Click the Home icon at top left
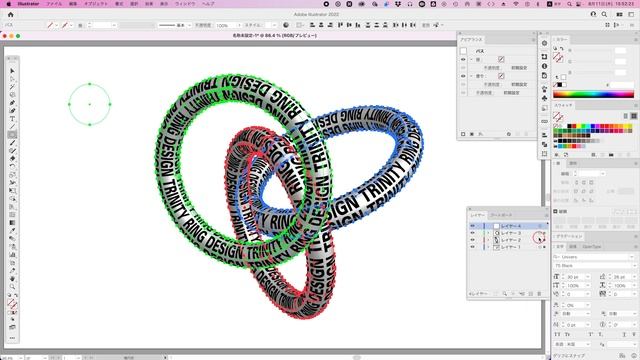Screen dimensions: 640x360 [x=11, y=14]
